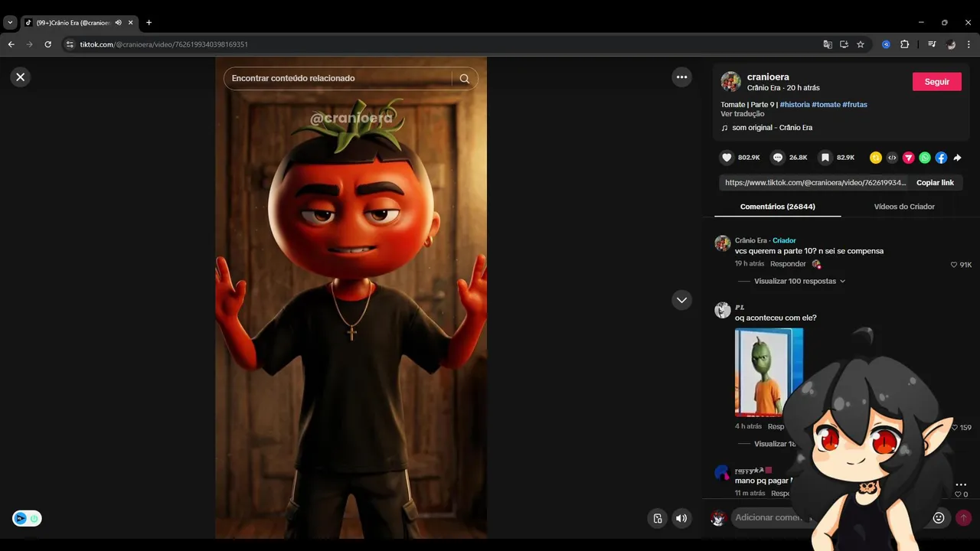Click the Criador badge on the first comment
This screenshot has height=551, width=980.
784,240
